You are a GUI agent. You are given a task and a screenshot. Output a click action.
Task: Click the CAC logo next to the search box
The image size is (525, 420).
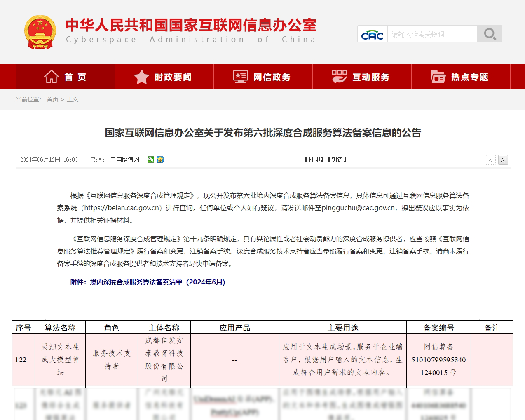pos(372,34)
